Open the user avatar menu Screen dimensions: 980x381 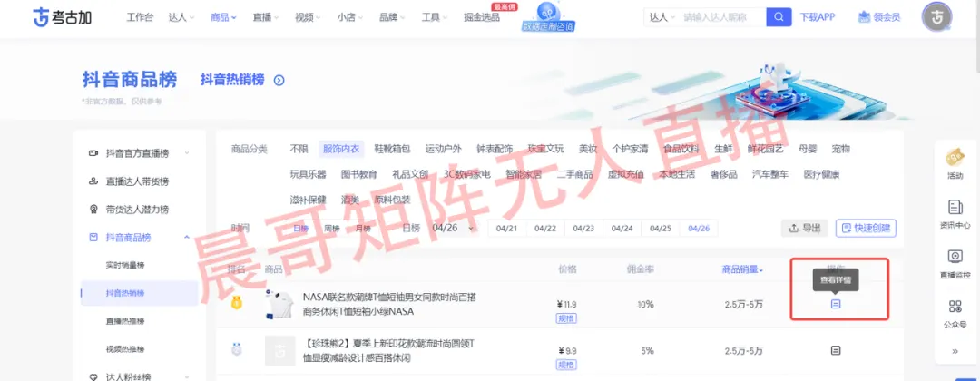(x=936, y=17)
